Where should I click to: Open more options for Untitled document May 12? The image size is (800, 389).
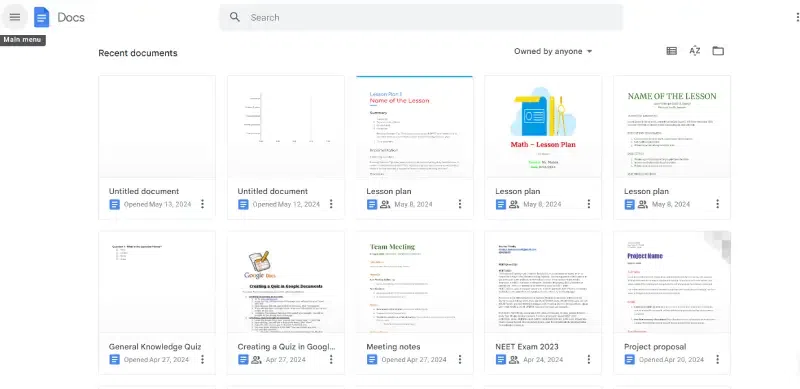coord(331,204)
